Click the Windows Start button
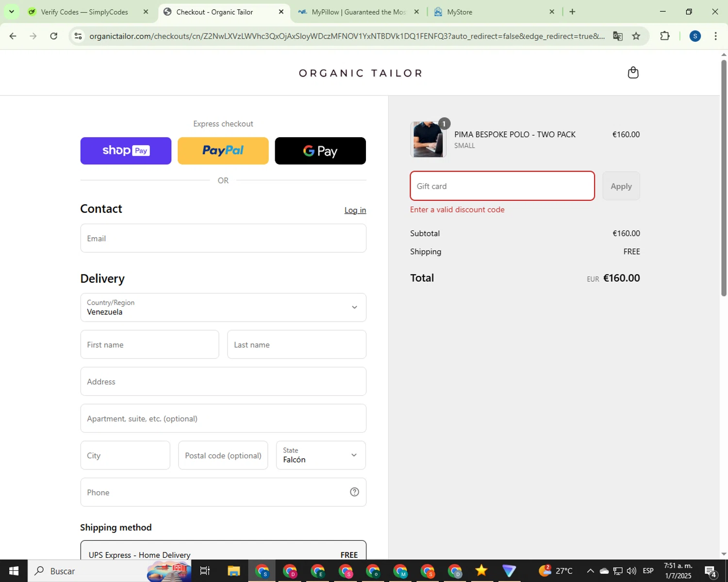728x582 pixels. (x=14, y=571)
